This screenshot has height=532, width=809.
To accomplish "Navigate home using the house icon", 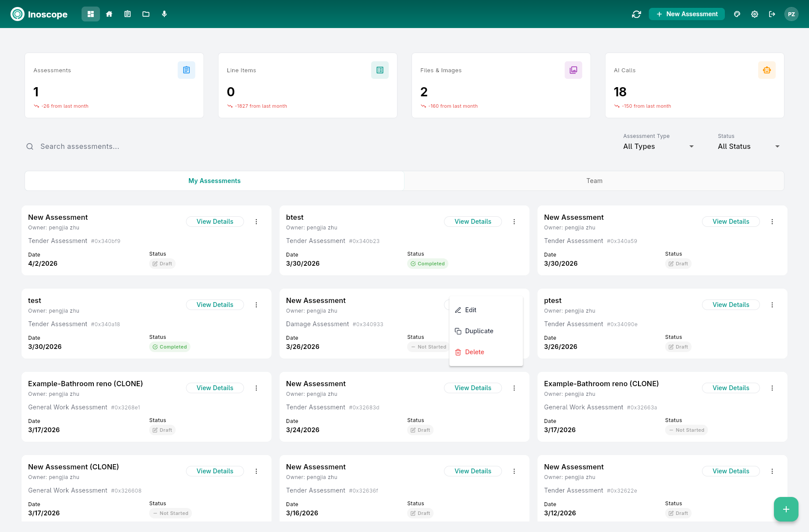I will tap(109, 14).
